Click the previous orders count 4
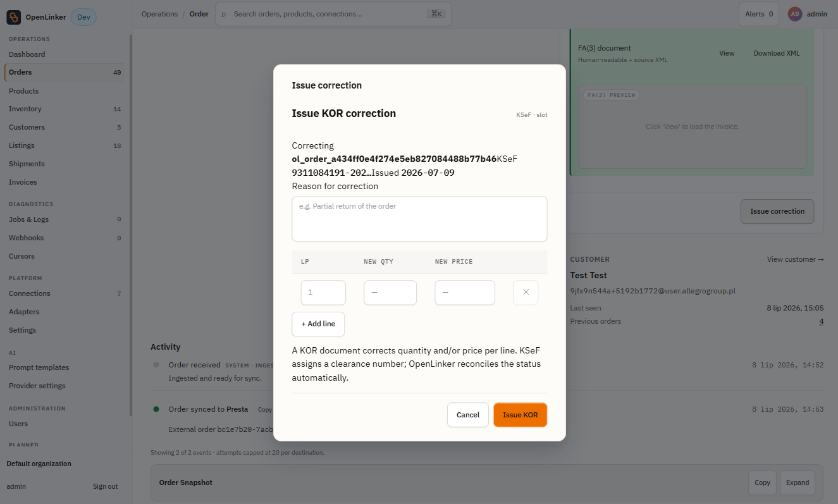 tap(822, 322)
